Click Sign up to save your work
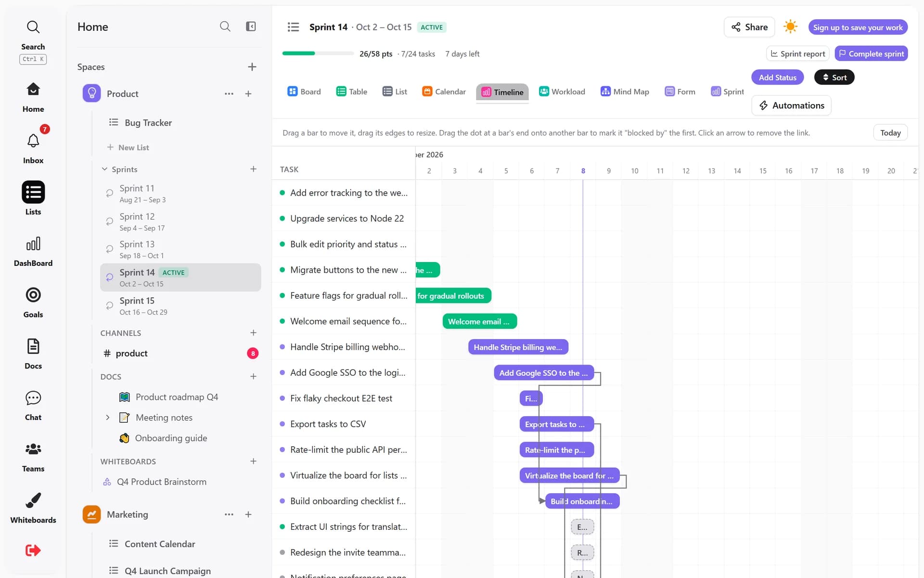Screen dimensions: 924x578 (858, 27)
